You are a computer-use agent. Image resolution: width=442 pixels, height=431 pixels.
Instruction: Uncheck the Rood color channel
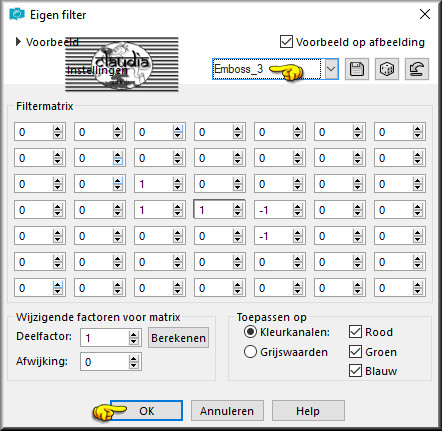coord(355,332)
